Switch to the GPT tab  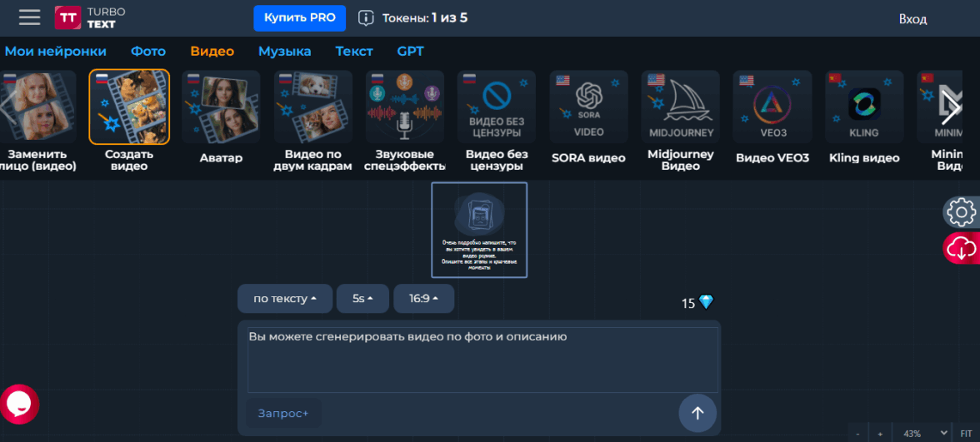[x=410, y=52]
